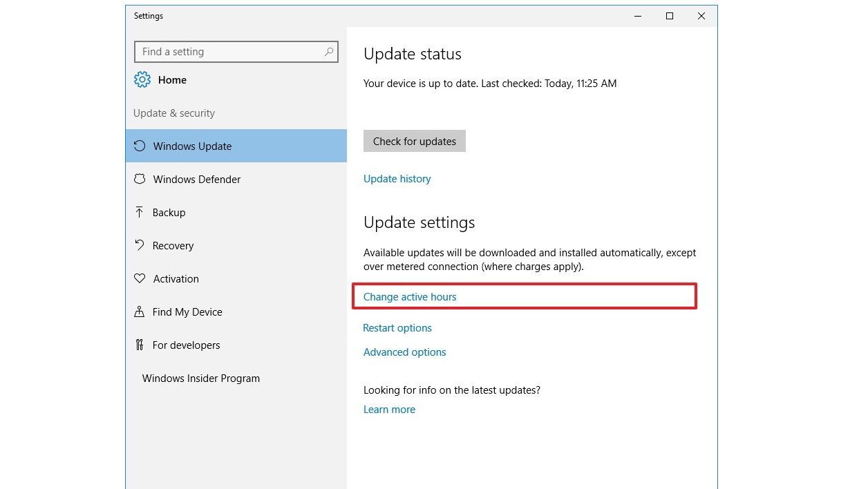This screenshot has height=489, width=868.
Task: Open the Advanced options link
Action: click(405, 352)
